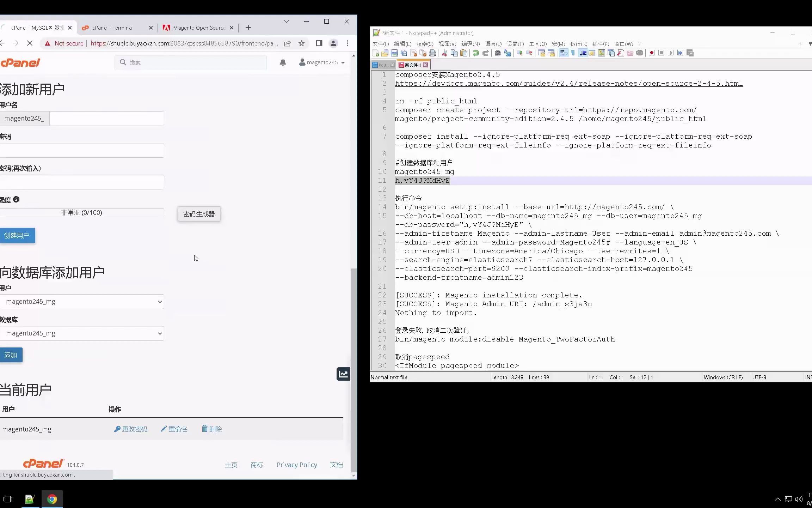Click the 创建用户 button
812x508 pixels.
(17, 236)
